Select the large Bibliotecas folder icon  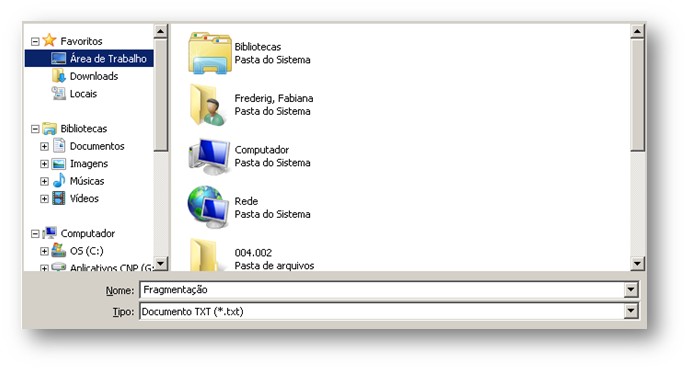click(210, 53)
